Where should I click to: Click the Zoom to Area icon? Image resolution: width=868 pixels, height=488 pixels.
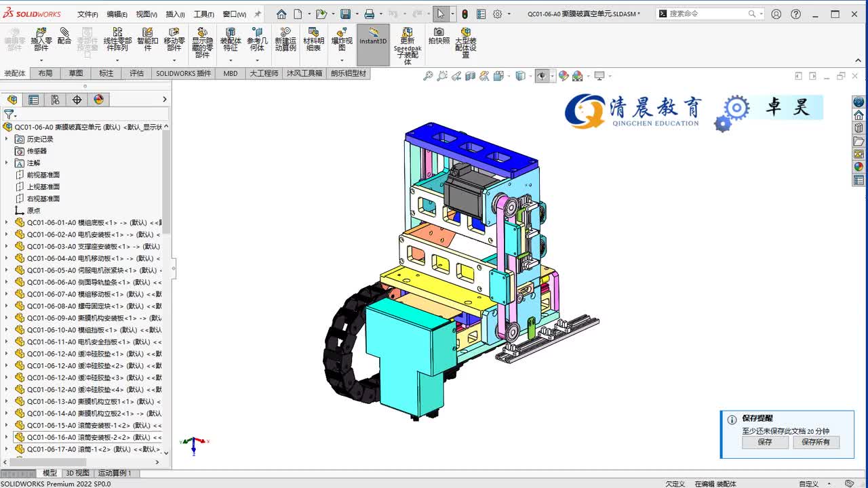pyautogui.click(x=442, y=76)
